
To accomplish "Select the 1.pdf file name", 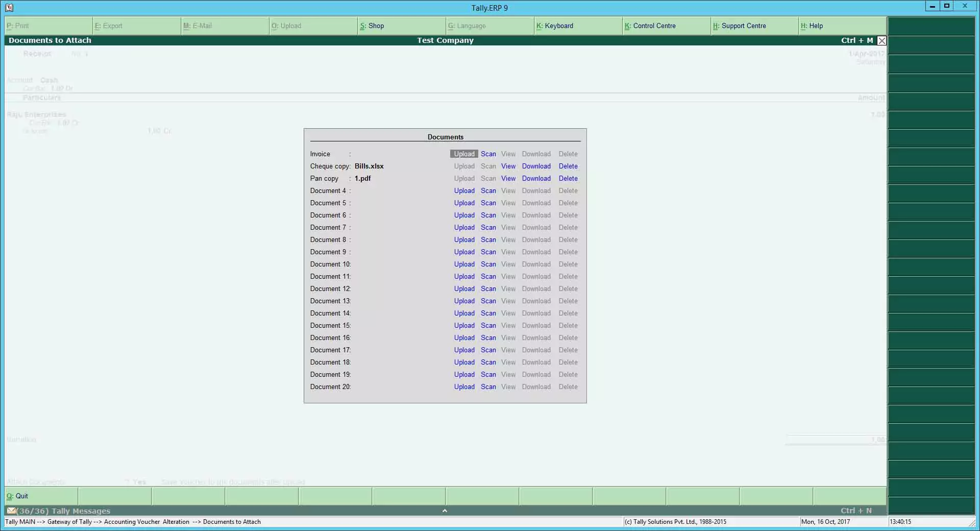I will [x=362, y=178].
